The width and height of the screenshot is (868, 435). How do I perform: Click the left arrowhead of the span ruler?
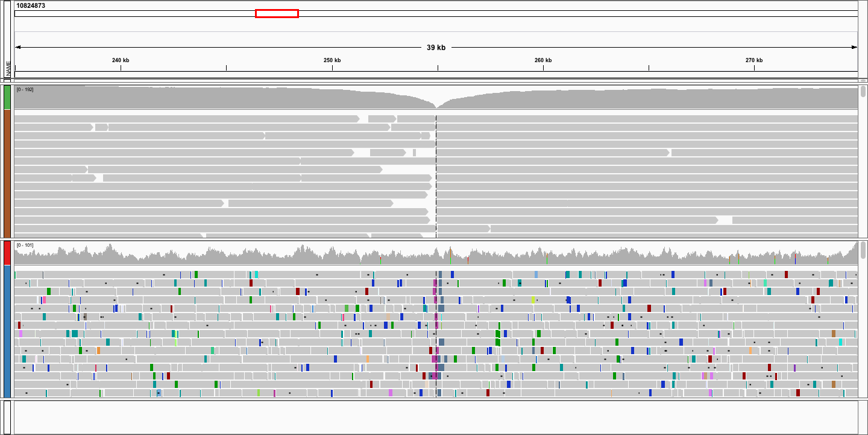(x=17, y=47)
